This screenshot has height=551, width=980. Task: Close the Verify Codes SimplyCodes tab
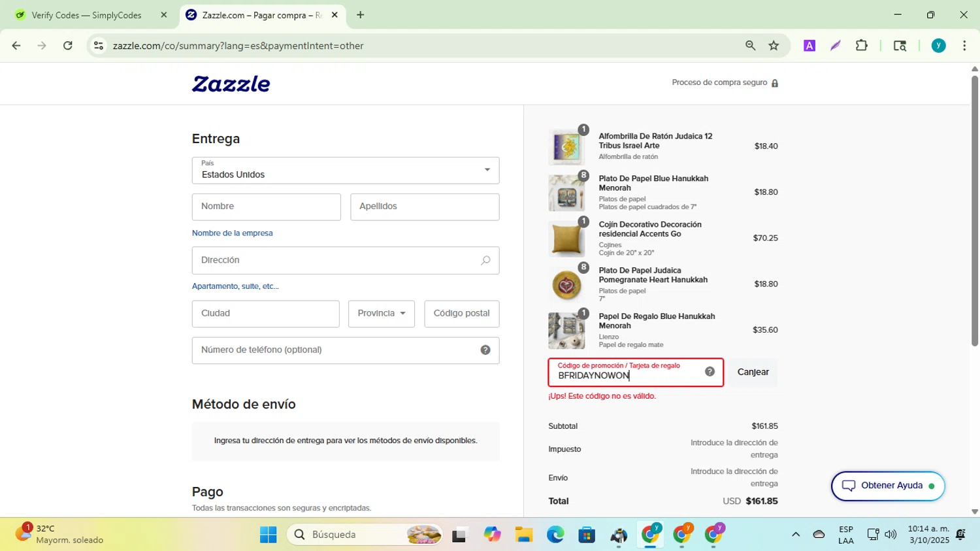pos(164,15)
